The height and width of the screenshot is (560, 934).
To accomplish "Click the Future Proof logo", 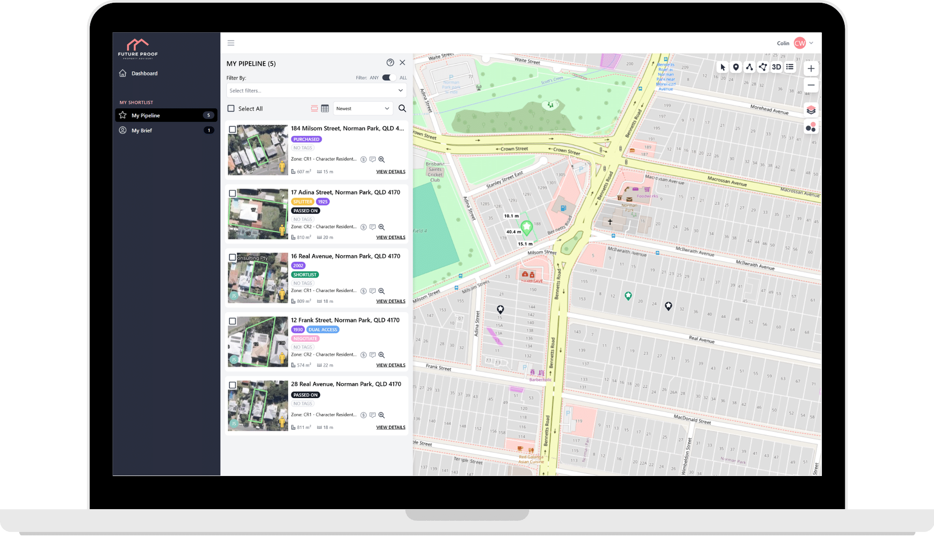I will [x=138, y=49].
